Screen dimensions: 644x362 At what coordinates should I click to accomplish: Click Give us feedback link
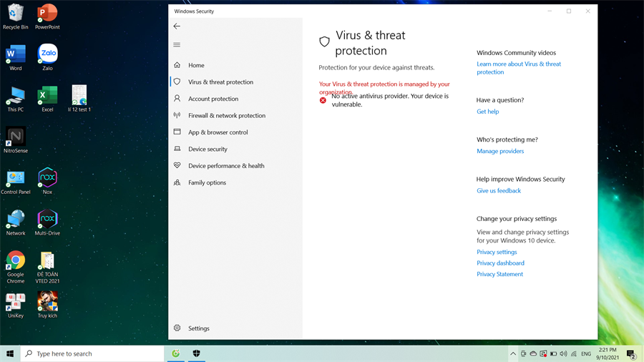point(499,191)
